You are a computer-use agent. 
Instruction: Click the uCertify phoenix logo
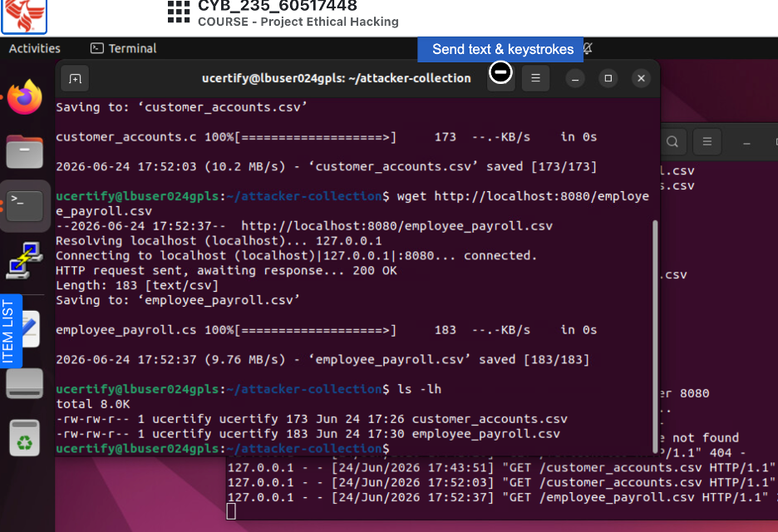point(24,16)
